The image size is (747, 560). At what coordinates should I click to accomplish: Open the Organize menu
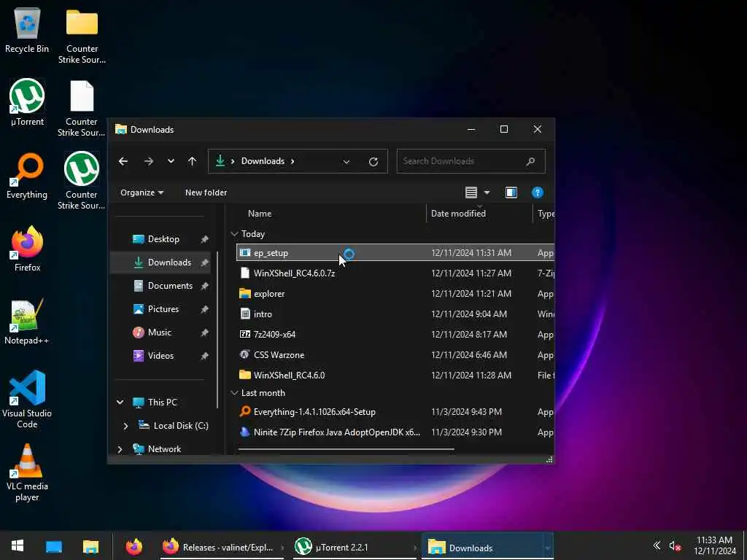click(142, 192)
